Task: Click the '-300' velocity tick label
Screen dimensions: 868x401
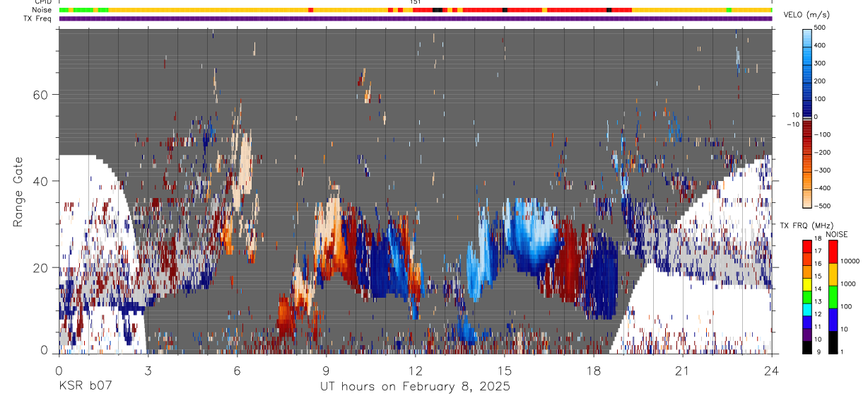Action: click(x=821, y=170)
